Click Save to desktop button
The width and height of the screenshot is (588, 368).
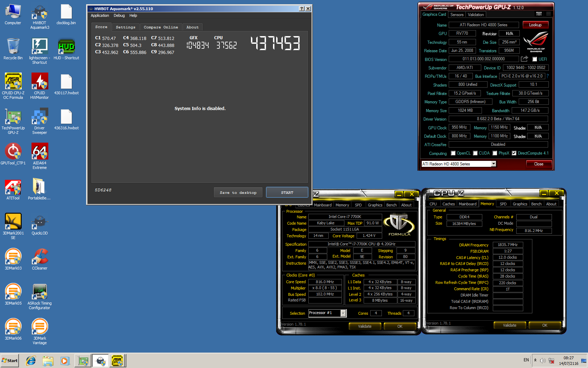click(x=238, y=192)
